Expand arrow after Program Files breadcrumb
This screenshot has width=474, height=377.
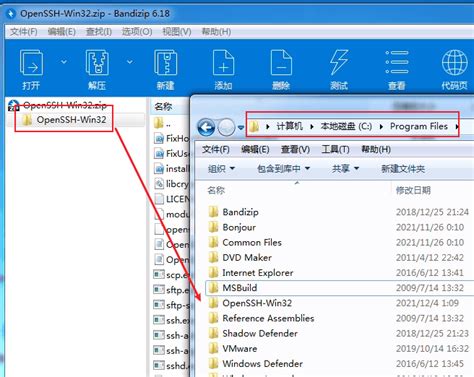pos(457,127)
